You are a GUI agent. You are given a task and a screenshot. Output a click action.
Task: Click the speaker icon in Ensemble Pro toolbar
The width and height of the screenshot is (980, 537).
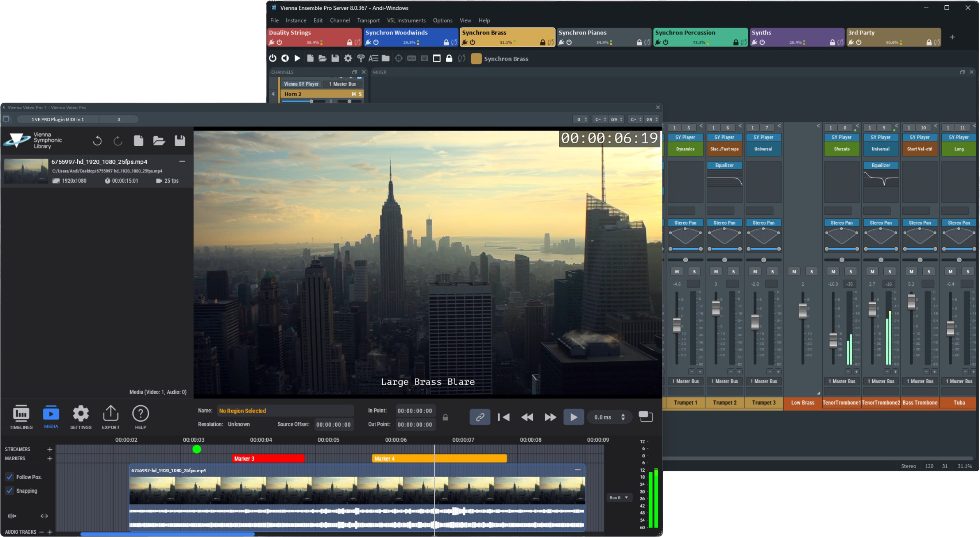click(x=285, y=58)
